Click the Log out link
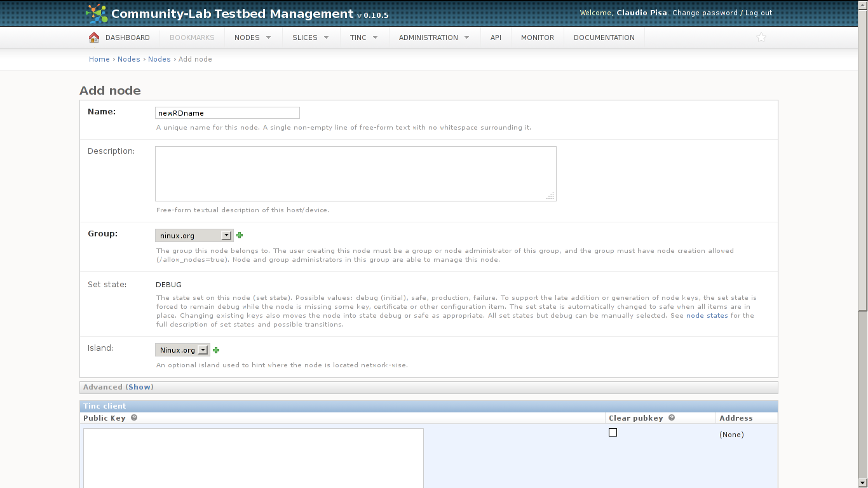Viewport: 868px width, 488px height. (x=759, y=13)
